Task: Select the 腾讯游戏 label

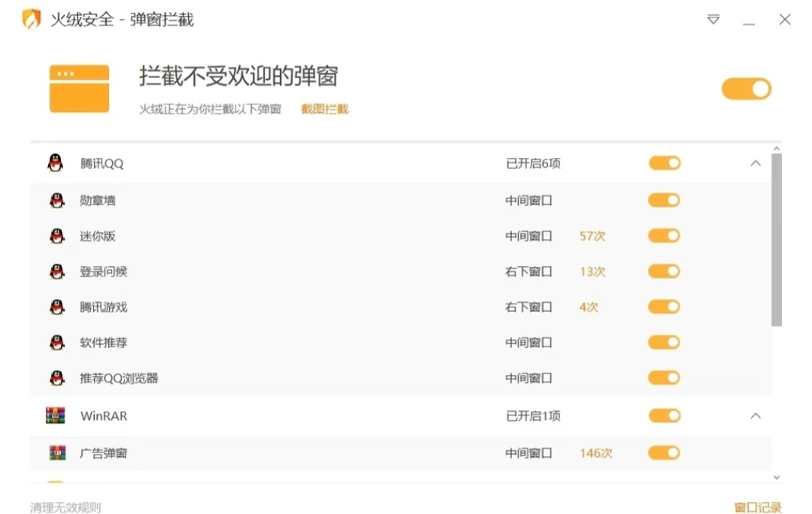Action: 104,307
